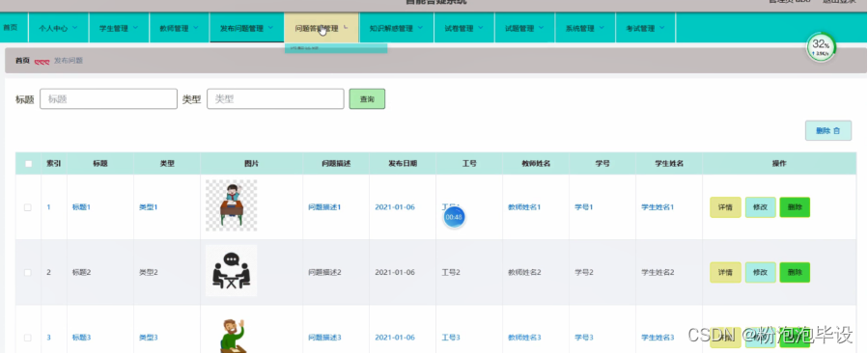The image size is (868, 353).
Task: Click the cell 标题2
Action: (x=81, y=273)
